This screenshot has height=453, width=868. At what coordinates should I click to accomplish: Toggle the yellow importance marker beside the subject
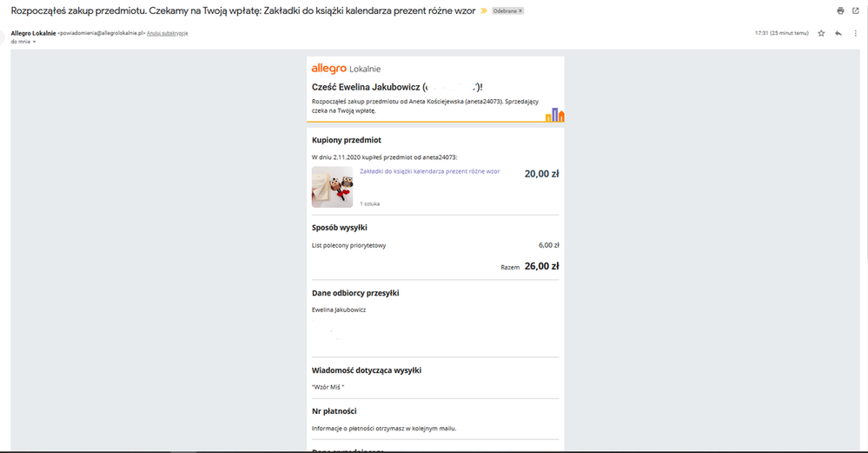pyautogui.click(x=484, y=11)
